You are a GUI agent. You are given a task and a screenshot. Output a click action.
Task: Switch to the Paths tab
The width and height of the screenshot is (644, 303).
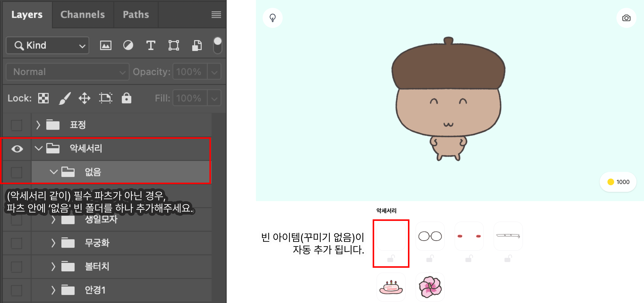tap(136, 14)
